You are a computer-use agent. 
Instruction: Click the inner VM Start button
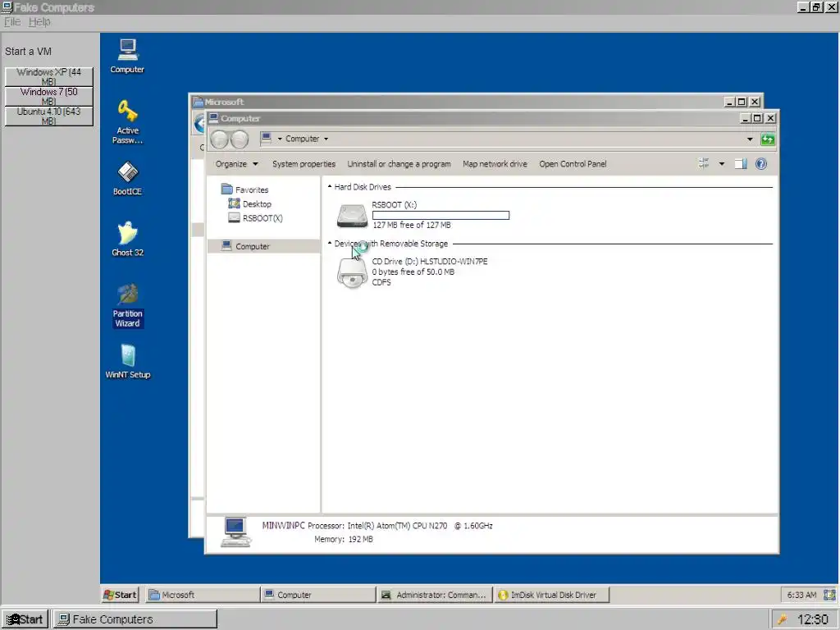(x=121, y=595)
